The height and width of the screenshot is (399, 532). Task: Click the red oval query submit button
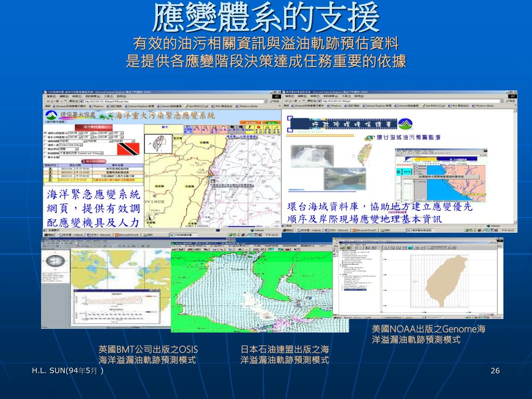click(x=94, y=162)
